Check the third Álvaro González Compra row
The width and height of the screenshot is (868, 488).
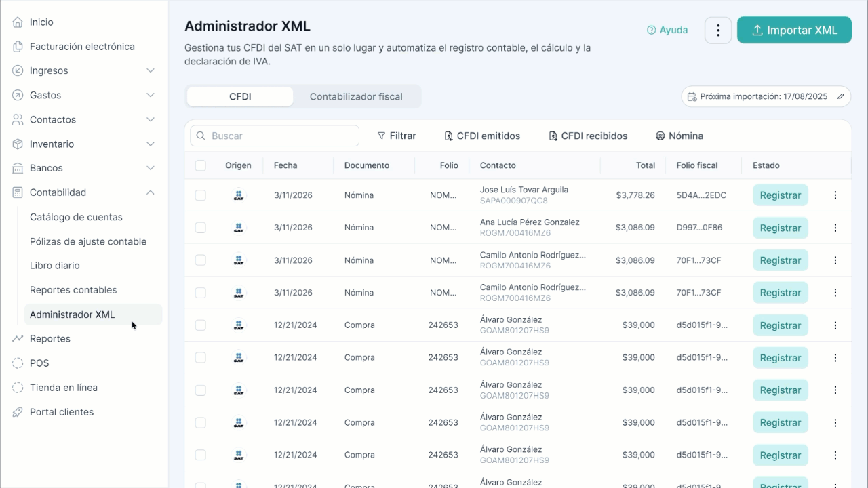tap(201, 390)
